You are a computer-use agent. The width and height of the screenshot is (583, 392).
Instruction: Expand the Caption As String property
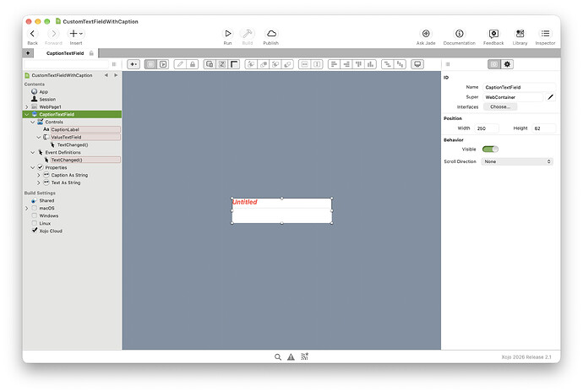(x=39, y=175)
